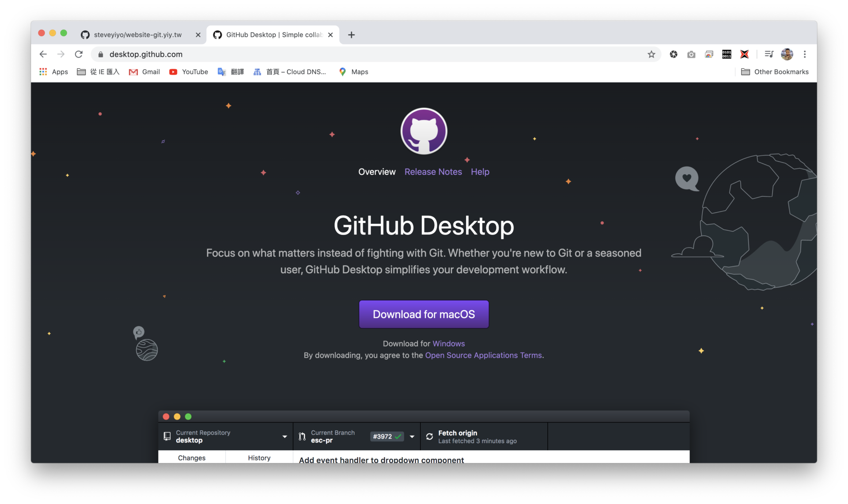This screenshot has width=848, height=504.
Task: Open the 從 IE 匯入 bookmarks folder
Action: click(x=98, y=72)
